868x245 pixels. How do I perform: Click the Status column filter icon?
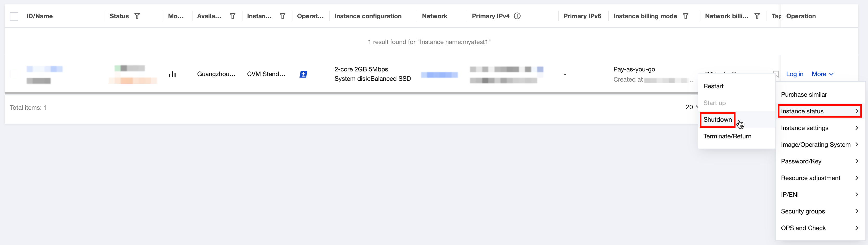tap(137, 16)
